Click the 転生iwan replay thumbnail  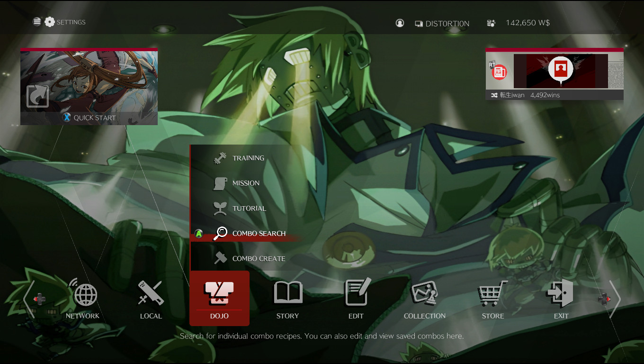pyautogui.click(x=561, y=71)
